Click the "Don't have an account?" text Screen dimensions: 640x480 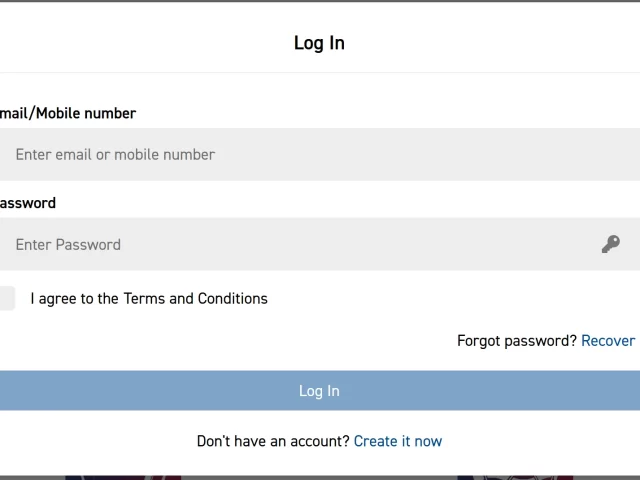click(x=273, y=441)
